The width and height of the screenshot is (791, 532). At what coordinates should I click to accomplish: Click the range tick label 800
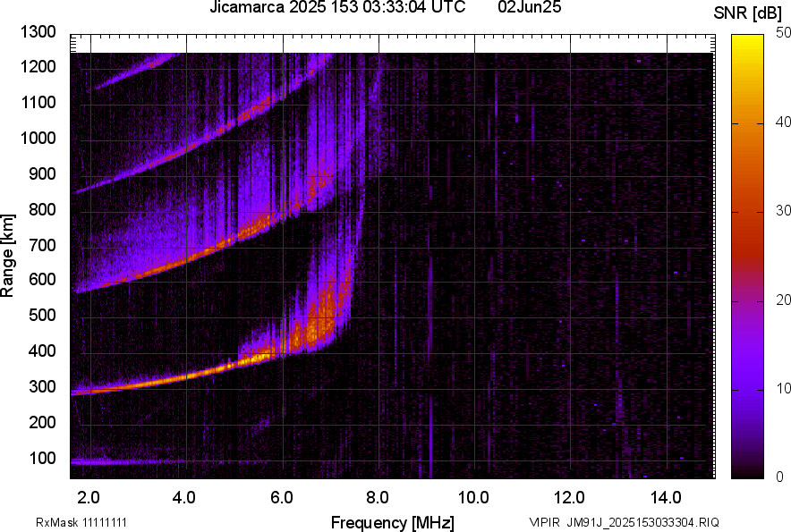click(42, 209)
